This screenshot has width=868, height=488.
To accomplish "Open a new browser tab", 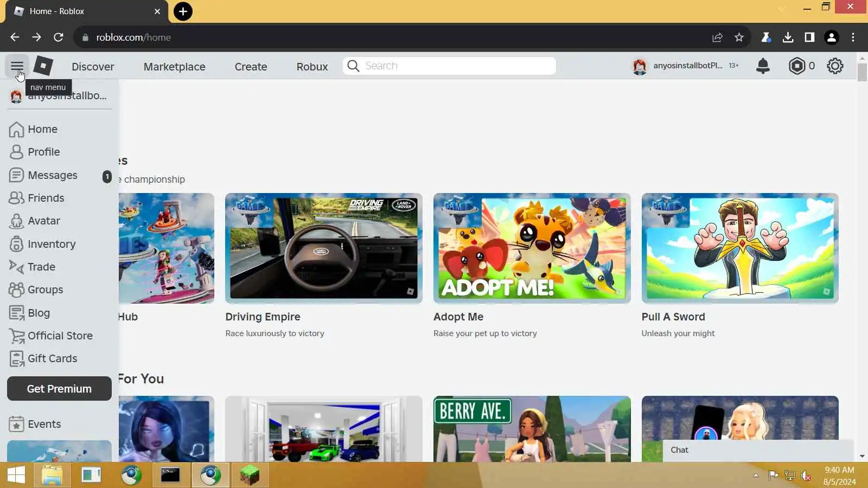I will [183, 11].
